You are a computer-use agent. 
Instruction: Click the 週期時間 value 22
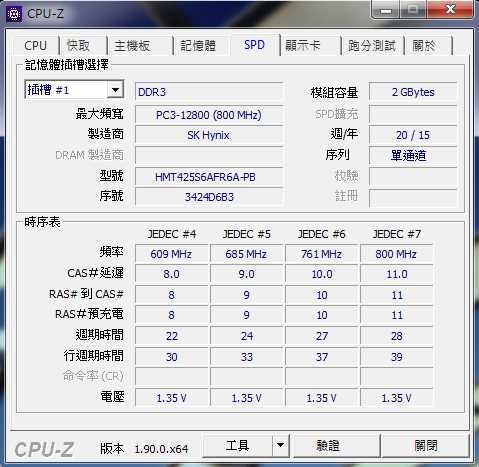pyautogui.click(x=171, y=336)
